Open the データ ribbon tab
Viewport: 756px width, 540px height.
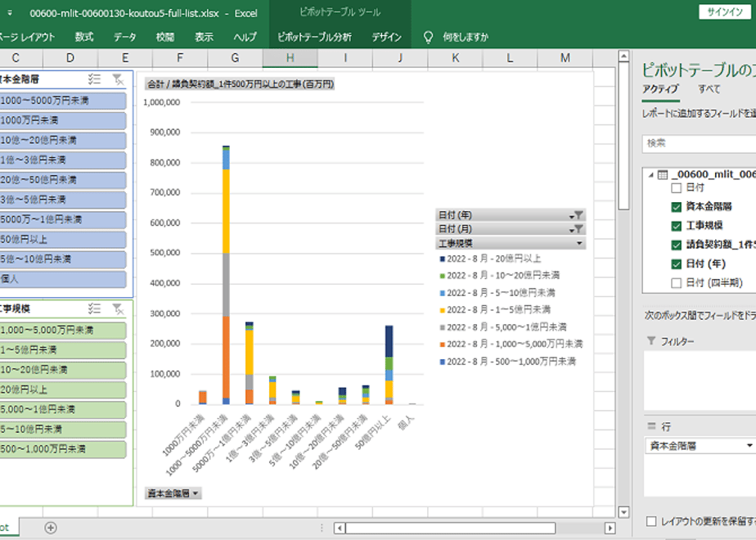(125, 37)
